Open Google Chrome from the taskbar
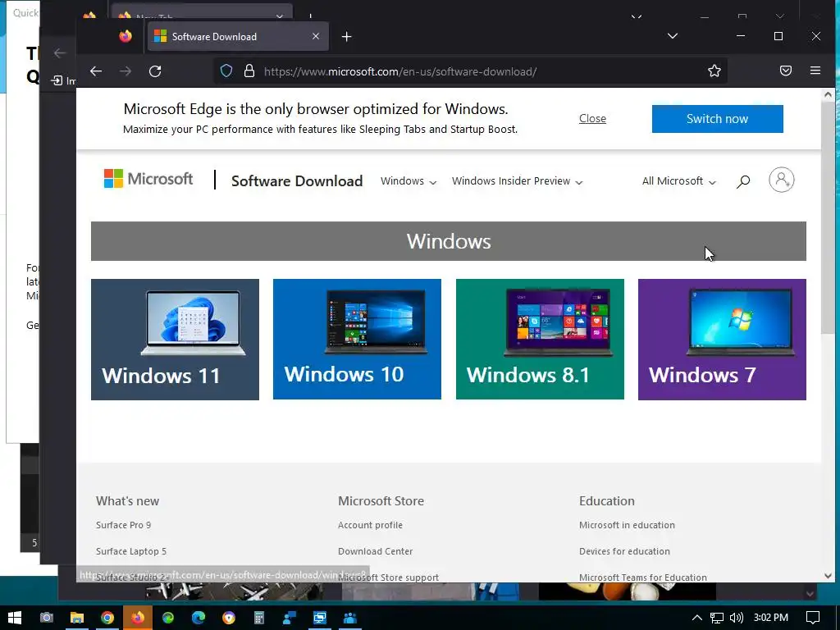 pyautogui.click(x=107, y=618)
